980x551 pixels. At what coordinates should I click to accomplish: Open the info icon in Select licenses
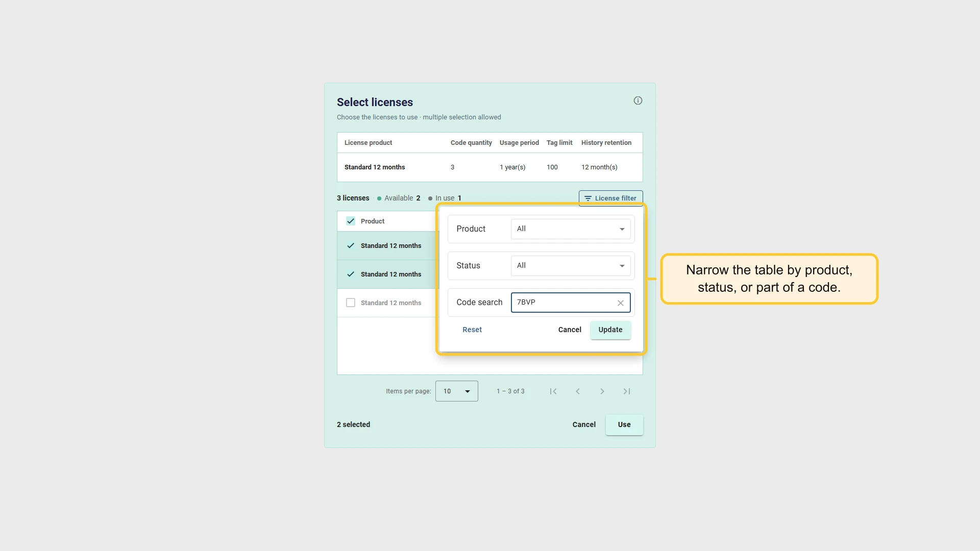click(638, 101)
